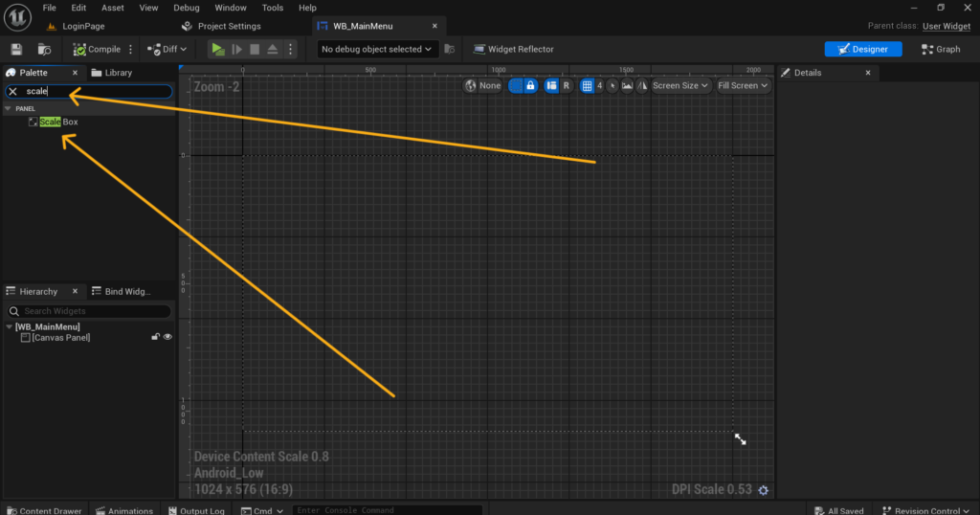
Task: Change the grid snap size value 4
Action: (599, 85)
